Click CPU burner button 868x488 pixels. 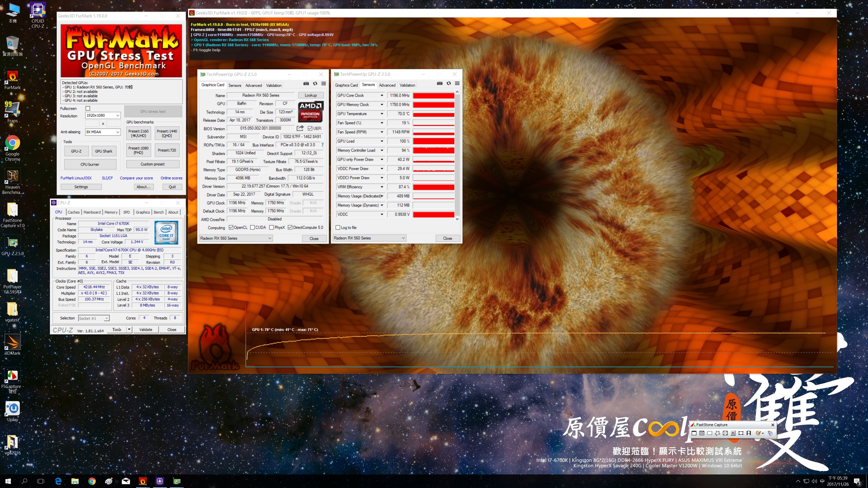pyautogui.click(x=90, y=164)
